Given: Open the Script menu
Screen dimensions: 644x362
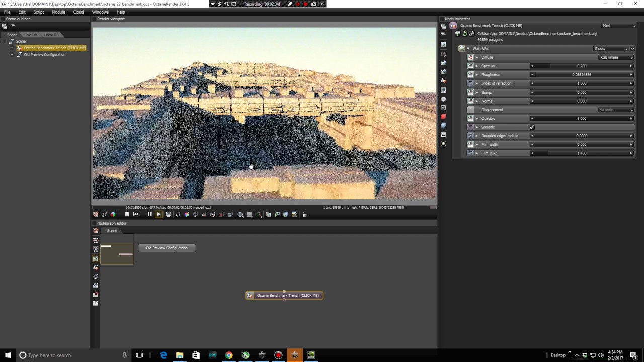Looking at the screenshot, I should (x=38, y=12).
